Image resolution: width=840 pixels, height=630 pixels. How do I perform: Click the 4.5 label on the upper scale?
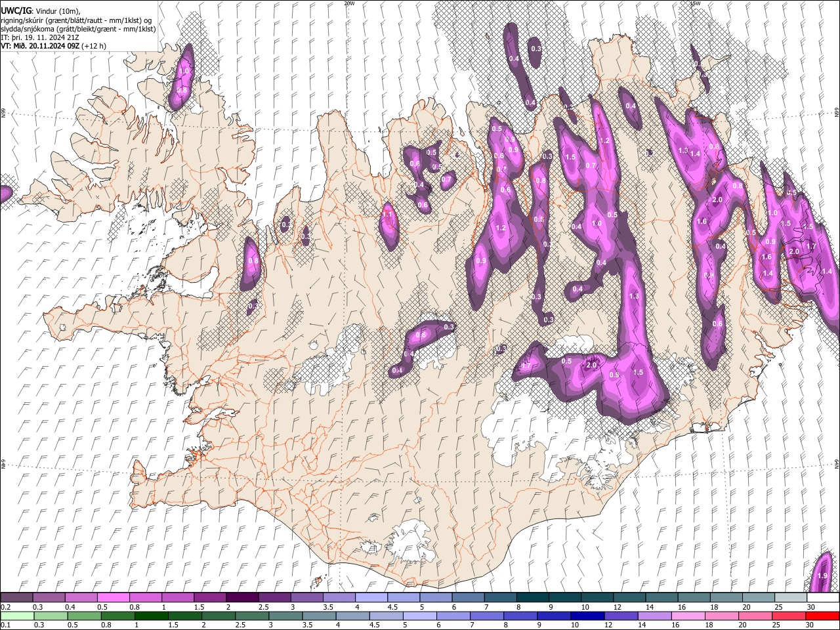coord(392,607)
